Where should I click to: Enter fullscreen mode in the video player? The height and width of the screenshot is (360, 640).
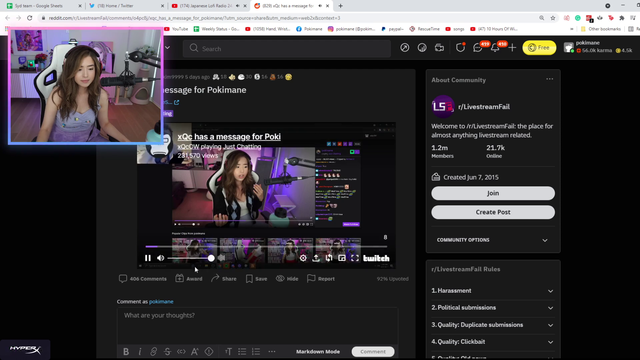click(355, 258)
